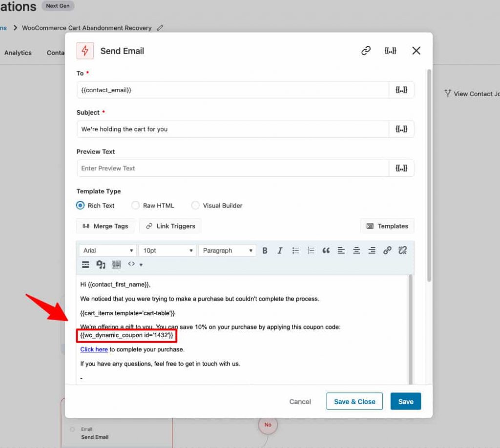Select the Raw HTML template type

coord(136,205)
